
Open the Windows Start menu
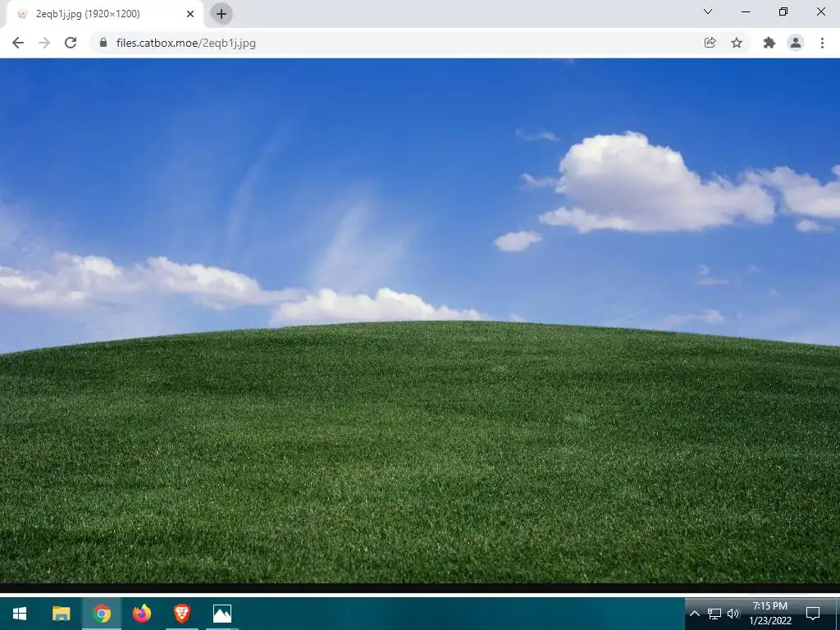click(20, 614)
